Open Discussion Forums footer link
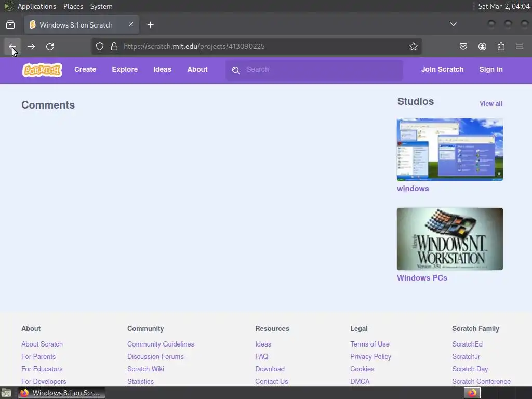532x399 pixels. pyautogui.click(x=155, y=356)
